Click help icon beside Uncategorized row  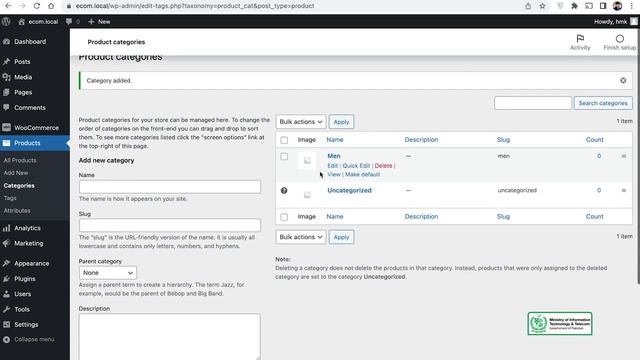tap(284, 191)
